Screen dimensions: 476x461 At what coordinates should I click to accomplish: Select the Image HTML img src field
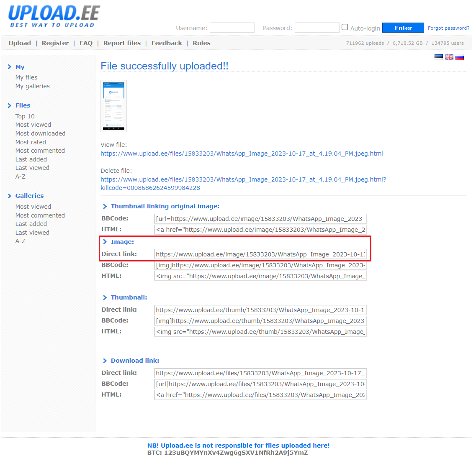pos(260,276)
